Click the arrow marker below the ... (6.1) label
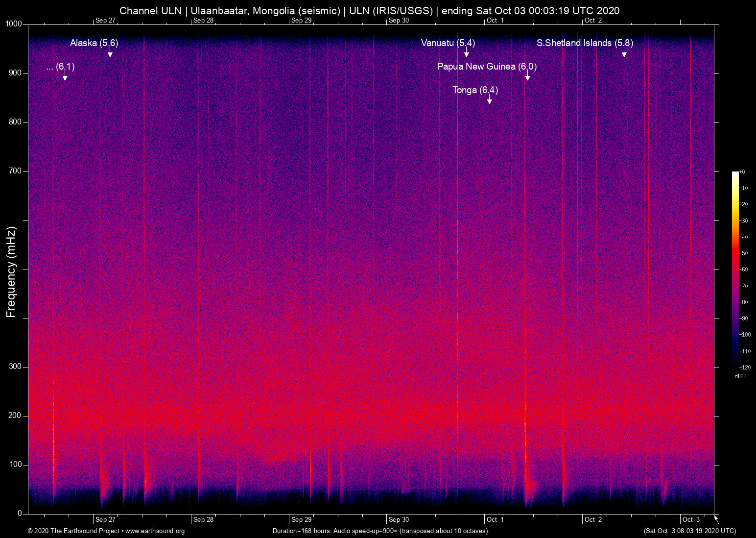 point(65,76)
